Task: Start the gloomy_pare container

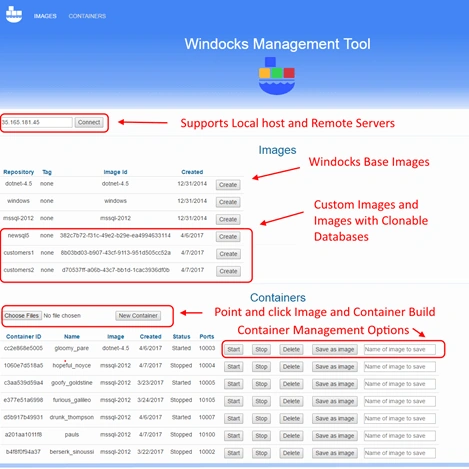Action: point(234,349)
